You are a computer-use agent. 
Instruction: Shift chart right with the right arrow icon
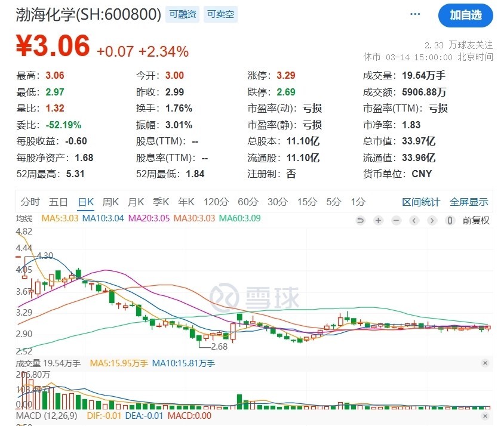tap(432, 220)
